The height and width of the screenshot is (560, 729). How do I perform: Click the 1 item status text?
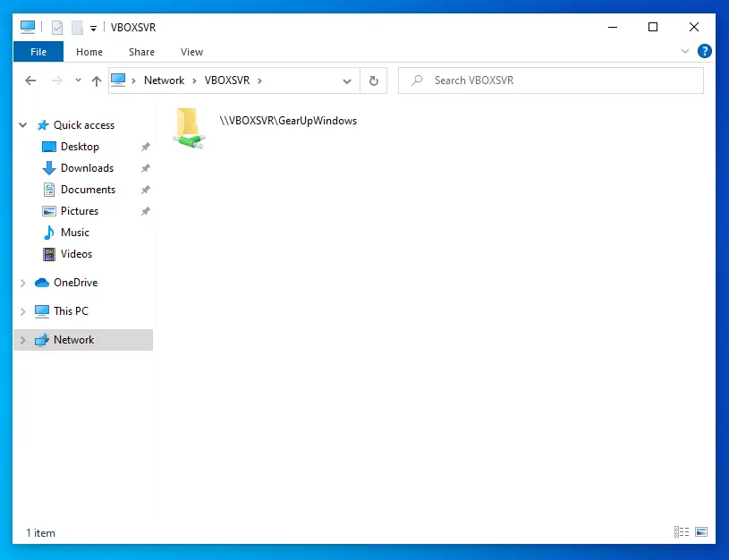pos(40,533)
